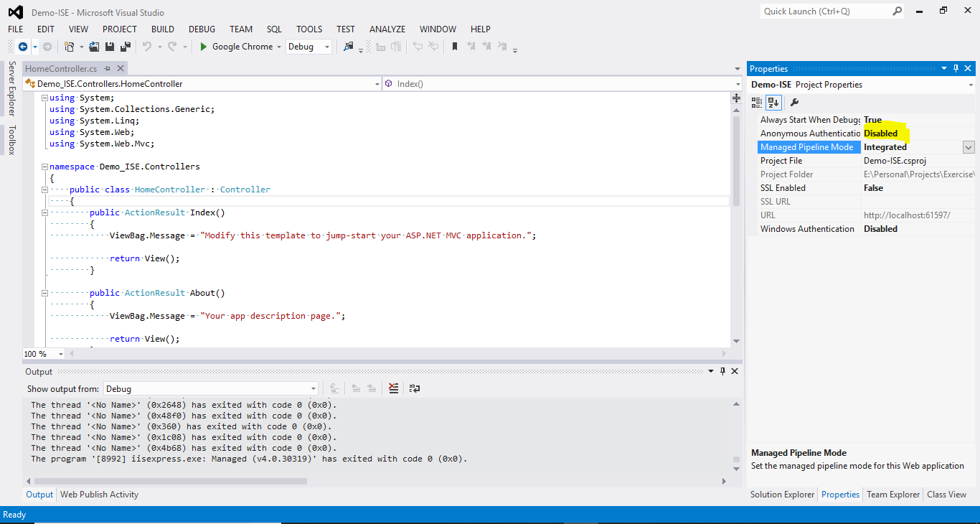Click the Clear All output icon

pyautogui.click(x=393, y=388)
